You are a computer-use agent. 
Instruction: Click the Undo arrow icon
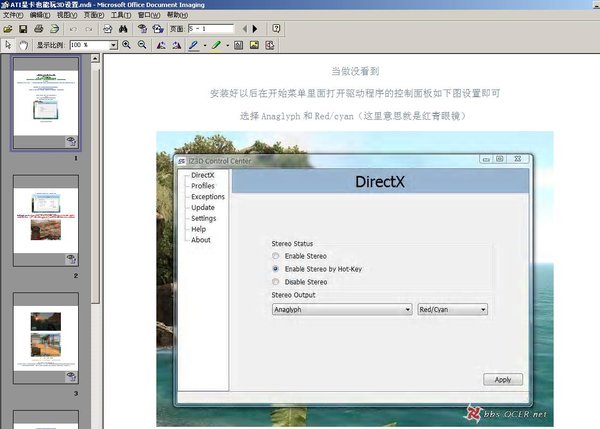pos(73,29)
